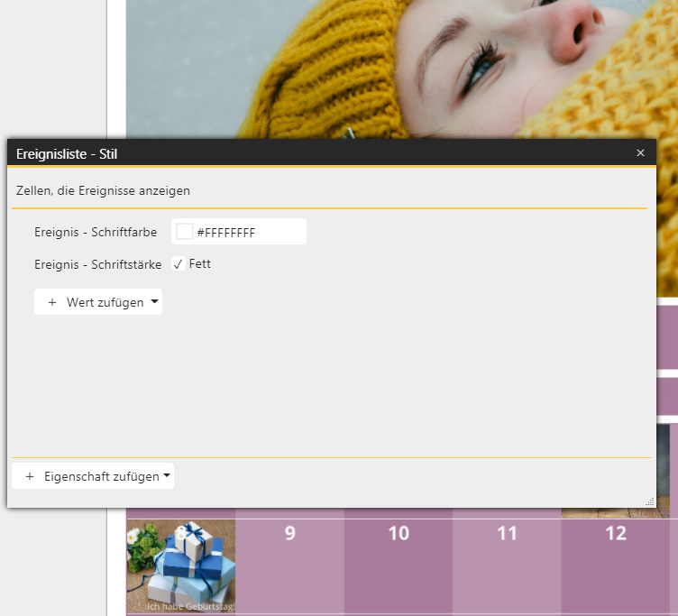Open the Wert zufügen dropdown
Screen dimensions: 678x616
point(98,302)
